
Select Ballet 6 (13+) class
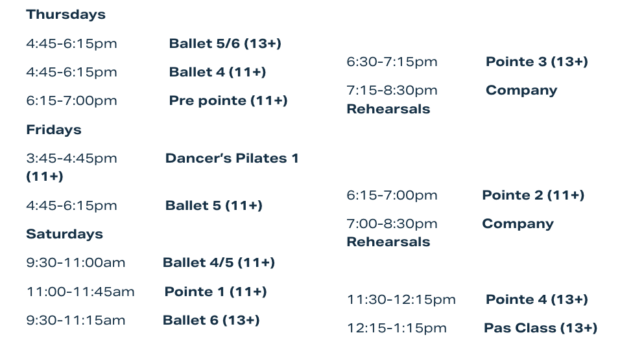pos(211,320)
